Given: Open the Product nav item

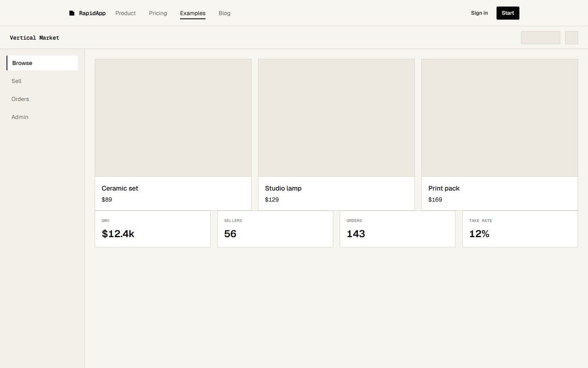Looking at the screenshot, I should tap(125, 13).
